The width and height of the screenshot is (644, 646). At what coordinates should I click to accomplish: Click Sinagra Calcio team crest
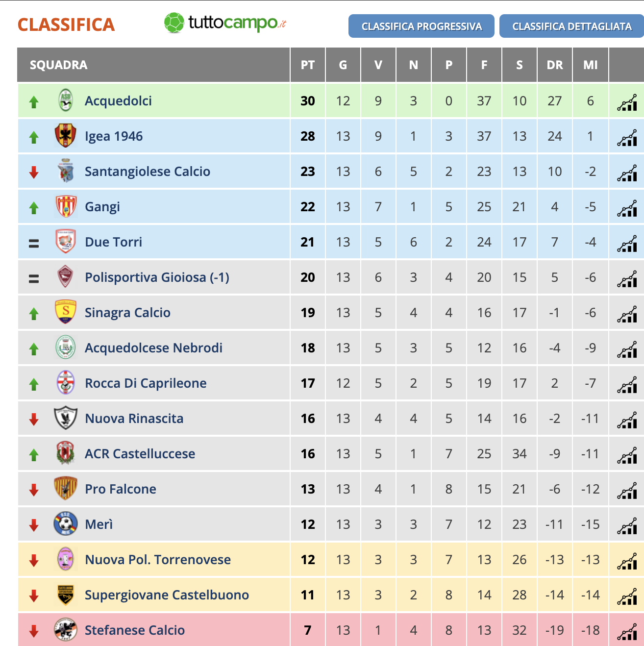click(66, 312)
